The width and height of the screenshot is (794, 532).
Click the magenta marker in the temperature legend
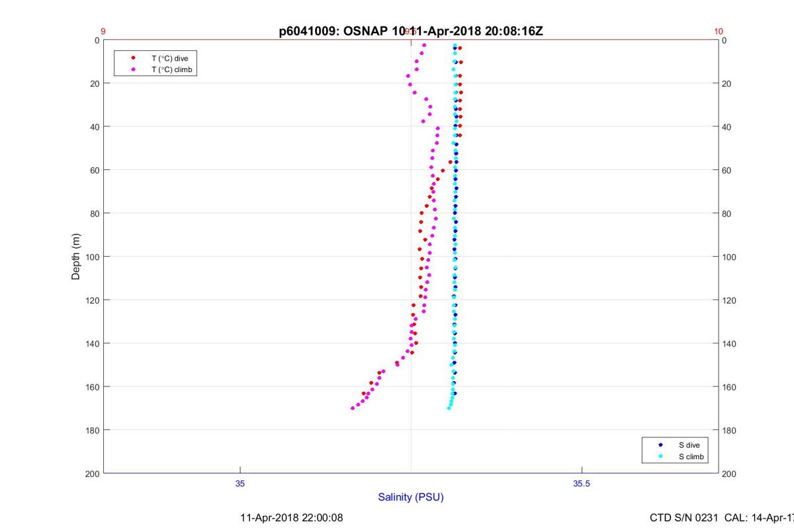133,69
